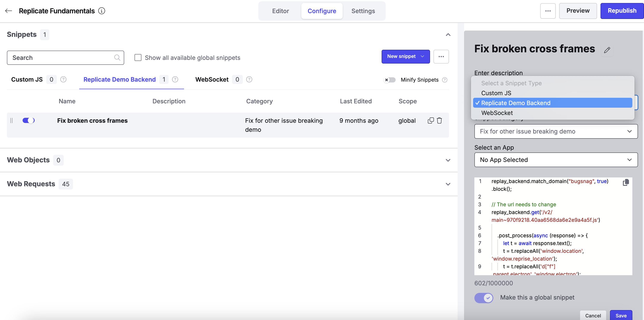Click the Last Edited column header
This screenshot has width=644, height=320.
[x=356, y=101]
